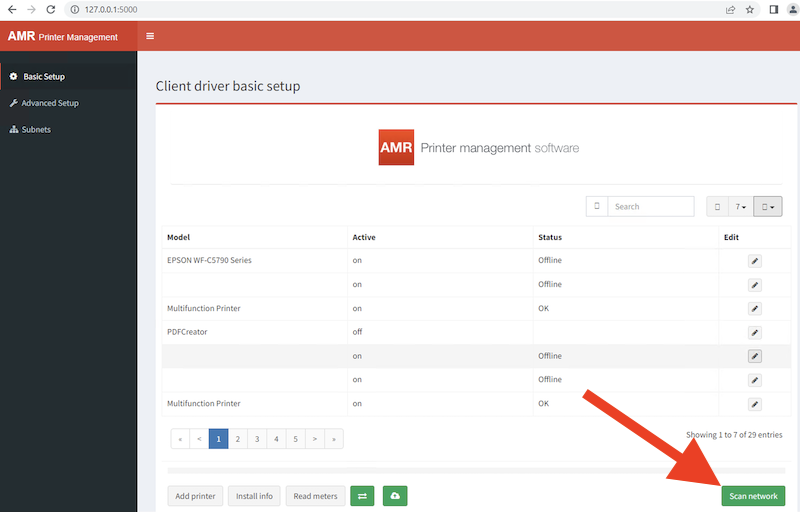This screenshot has height=512, width=800.
Task: Open Advanced Setup in the sidebar
Action: pos(50,103)
